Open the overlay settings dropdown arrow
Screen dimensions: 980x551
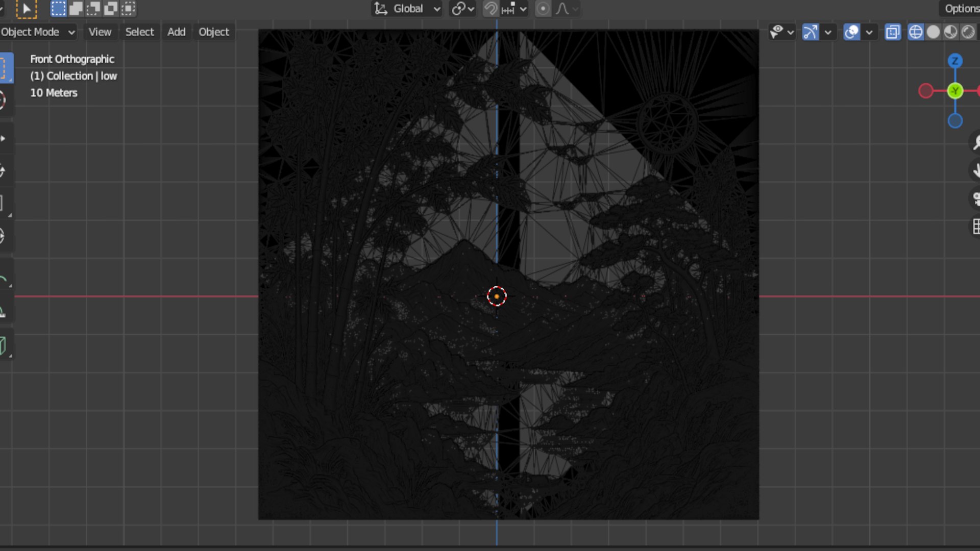point(869,32)
